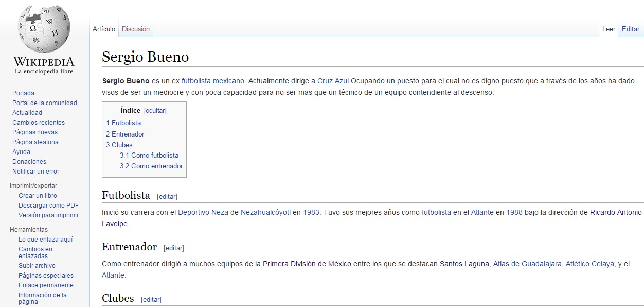Viewport: 644px width, 307px height.
Task: Open the Cruz Azul article link
Action: (333, 81)
